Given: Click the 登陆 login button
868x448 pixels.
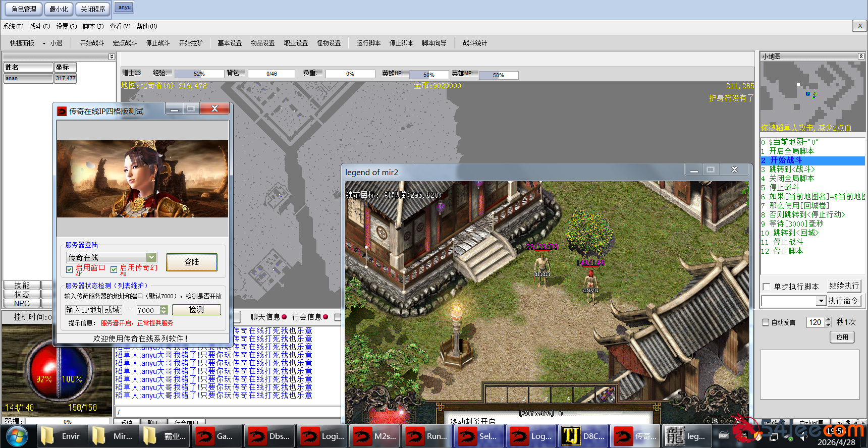Looking at the screenshot, I should pos(192,262).
